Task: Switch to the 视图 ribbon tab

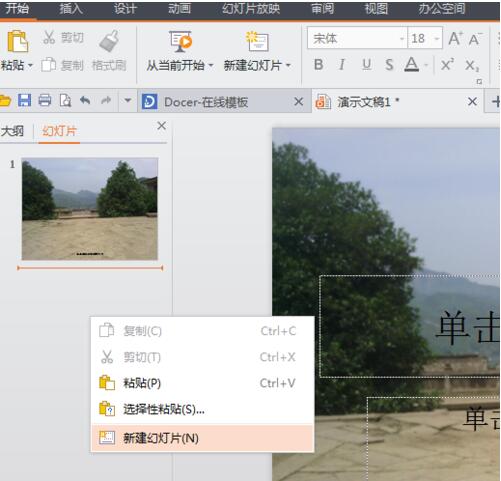Action: click(x=376, y=9)
